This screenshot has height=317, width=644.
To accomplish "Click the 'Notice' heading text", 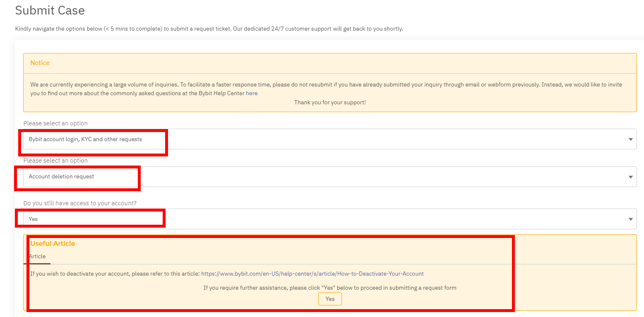I will point(40,63).
